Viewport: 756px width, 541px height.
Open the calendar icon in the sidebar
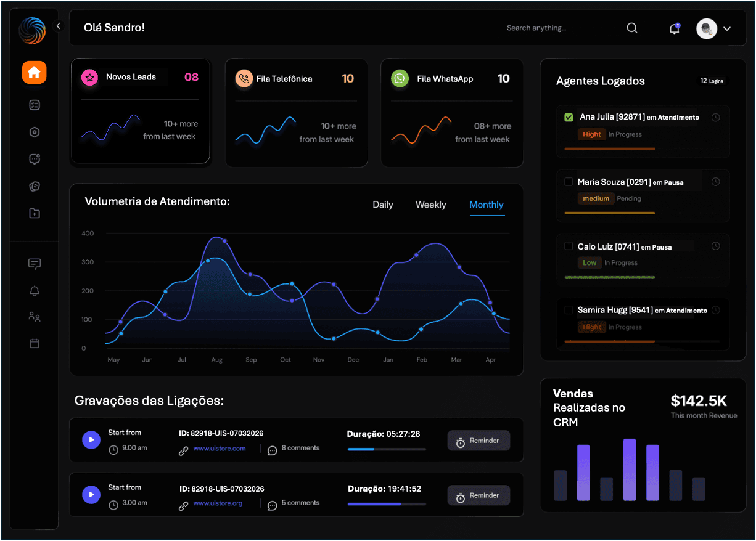tap(34, 343)
